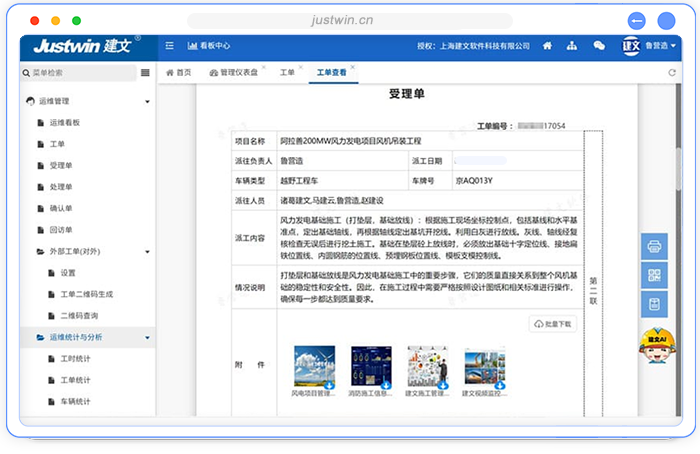Screen dimensions: 700x454
Task: Switch to the 管理仪表盘 tab
Action: pyautogui.click(x=234, y=73)
